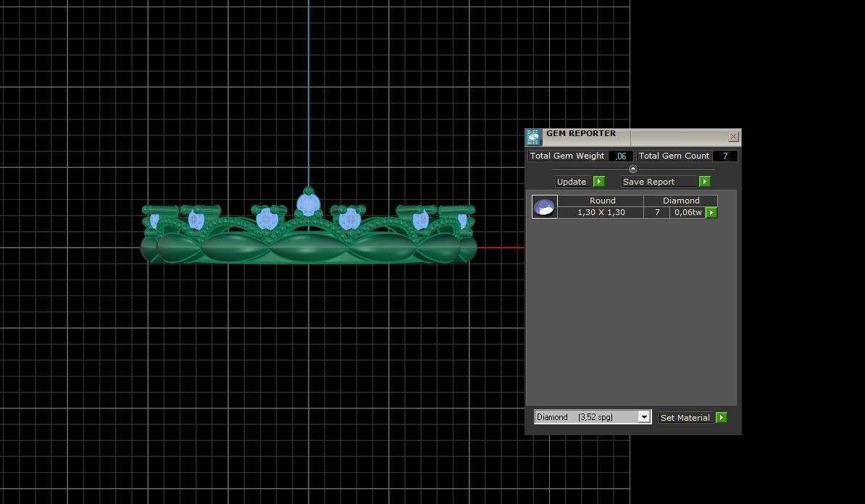Click the Total Gem Count value field
865x504 pixels.
click(725, 156)
